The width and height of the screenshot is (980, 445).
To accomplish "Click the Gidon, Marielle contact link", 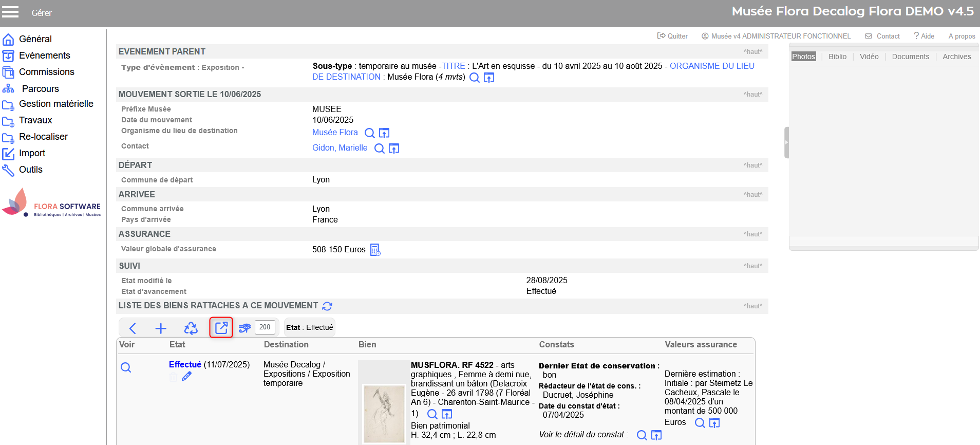I will (x=340, y=148).
